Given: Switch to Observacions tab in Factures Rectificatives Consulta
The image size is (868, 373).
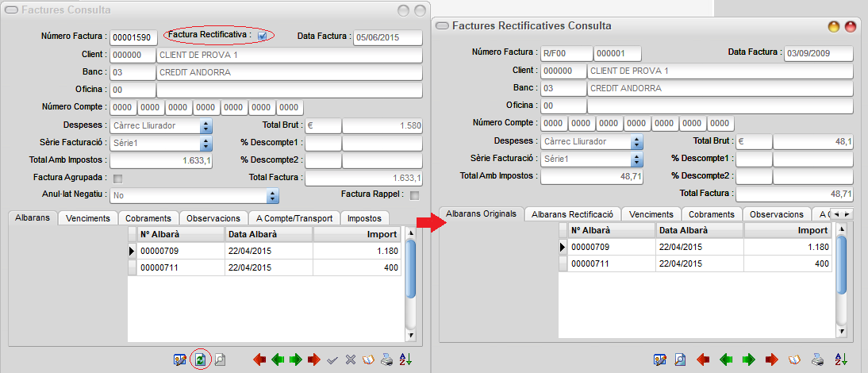Looking at the screenshot, I should pos(777,214).
